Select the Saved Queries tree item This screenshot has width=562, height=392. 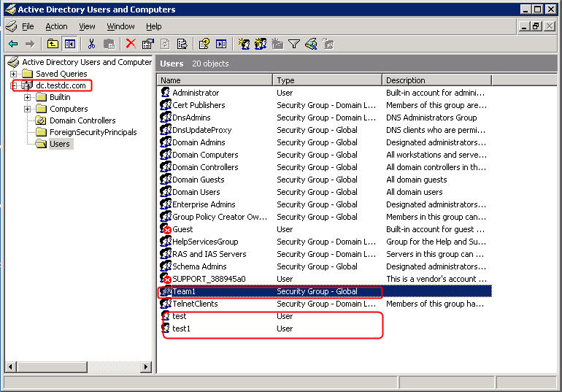(61, 74)
